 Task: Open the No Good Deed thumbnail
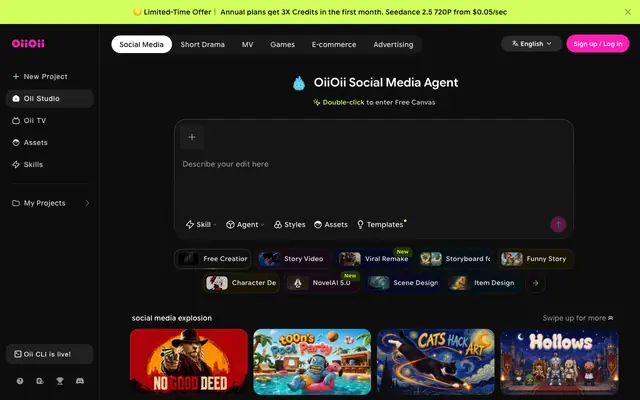pos(189,362)
